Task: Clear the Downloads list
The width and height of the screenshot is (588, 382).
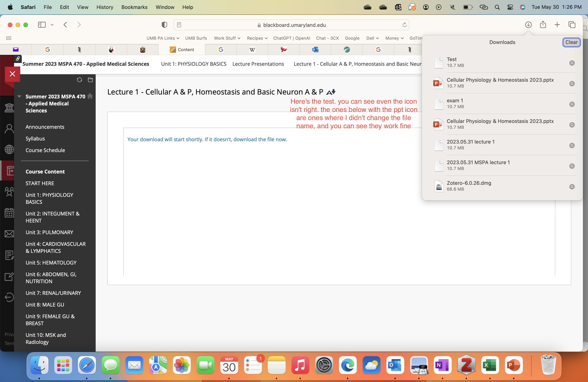Action: click(571, 42)
